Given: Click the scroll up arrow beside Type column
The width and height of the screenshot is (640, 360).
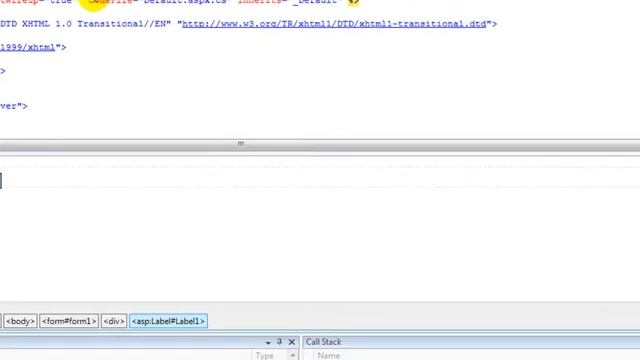Looking at the screenshot, I should coord(293,356).
